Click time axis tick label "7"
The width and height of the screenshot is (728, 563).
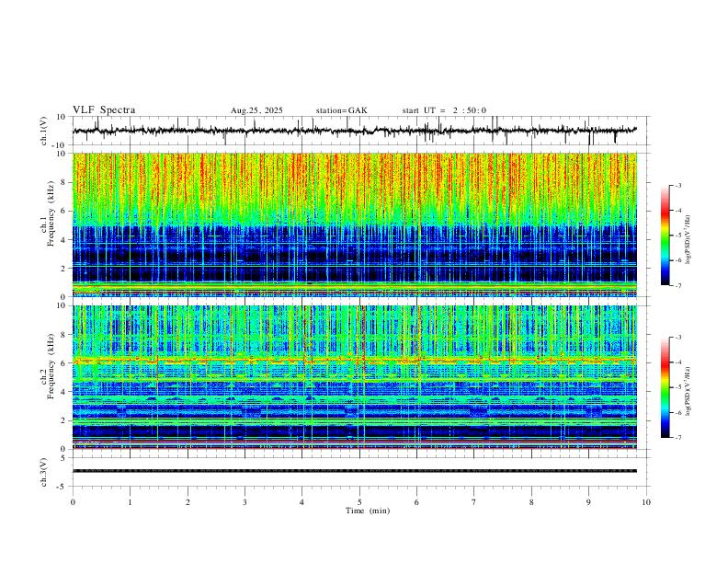pos(474,502)
